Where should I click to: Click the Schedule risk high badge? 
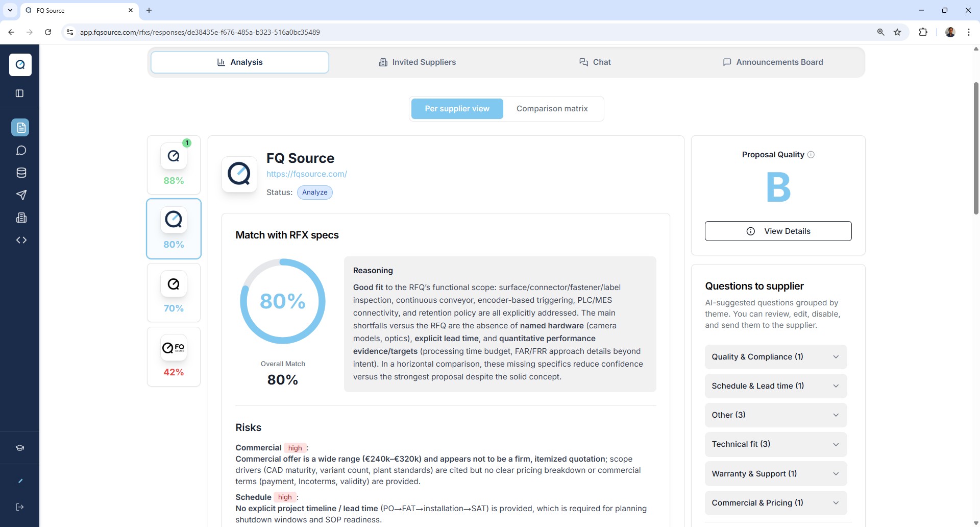[x=285, y=497]
